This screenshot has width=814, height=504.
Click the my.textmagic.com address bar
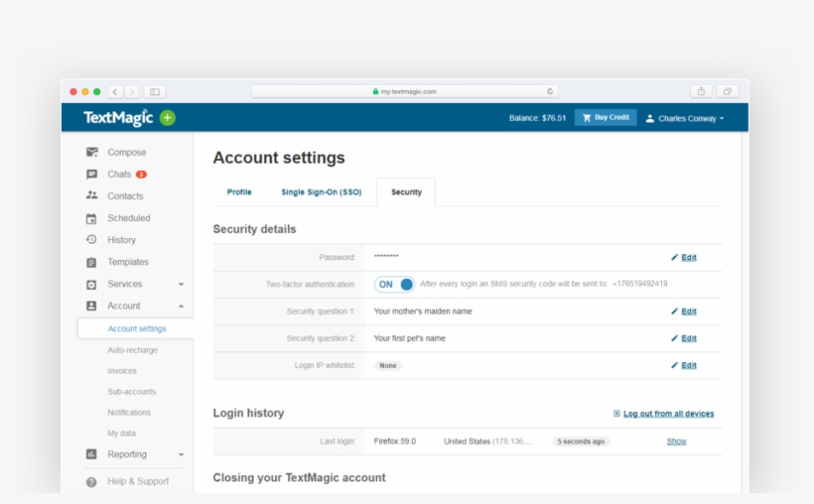404,91
